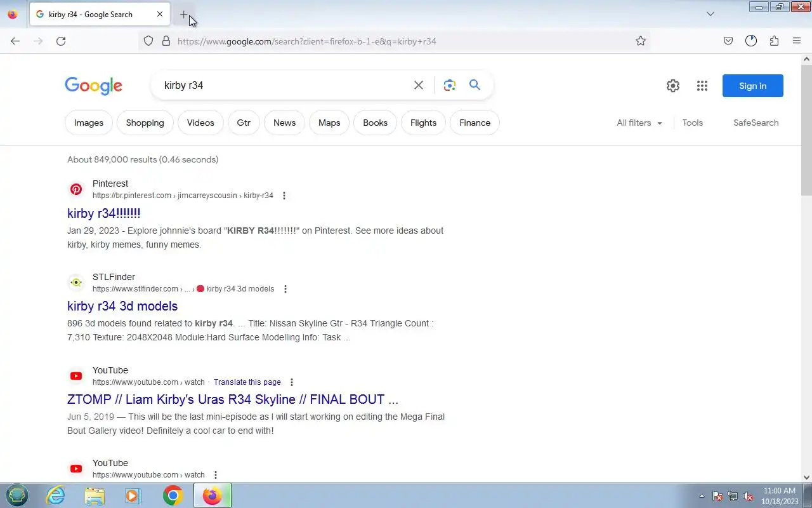Click in the Google search field
This screenshot has width=812, height=508.
285,85
